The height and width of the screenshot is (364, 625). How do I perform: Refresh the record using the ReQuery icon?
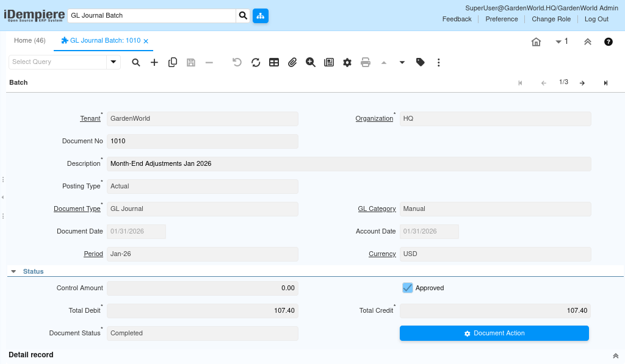coord(256,62)
